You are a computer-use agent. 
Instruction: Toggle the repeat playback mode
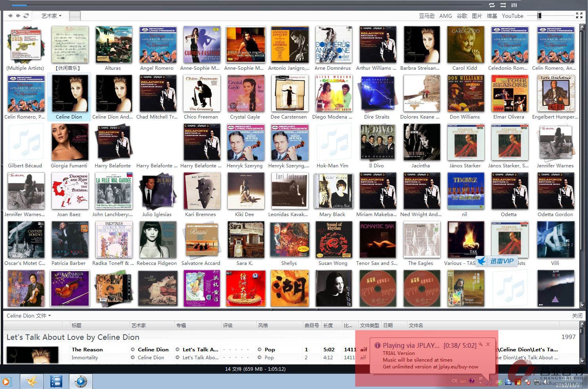coord(492,5)
